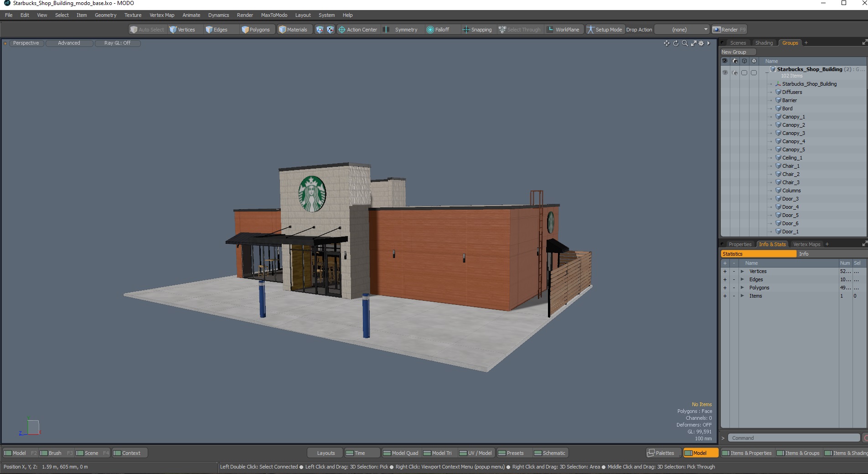
Task: Expand the Items statistics row
Action: tap(742, 296)
